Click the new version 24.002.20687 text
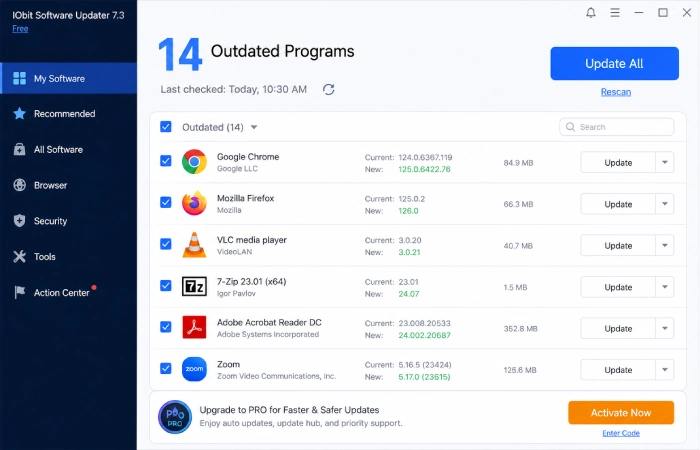This screenshot has width=700, height=450. [x=424, y=335]
